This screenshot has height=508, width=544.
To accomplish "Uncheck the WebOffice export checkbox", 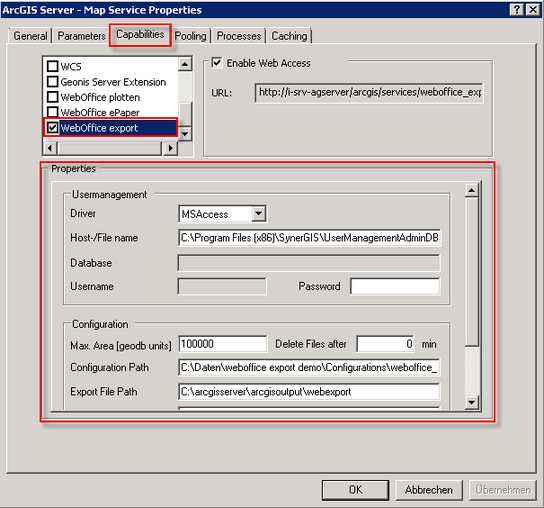I will (x=52, y=128).
